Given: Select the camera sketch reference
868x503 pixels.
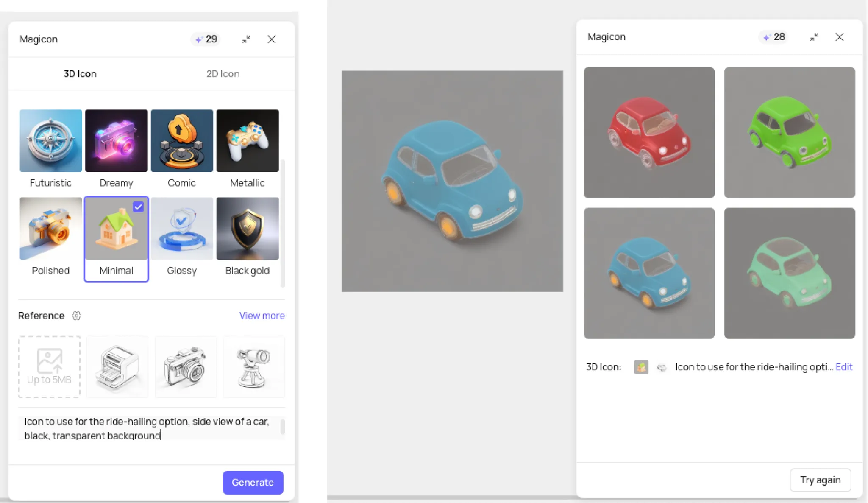Looking at the screenshot, I should [186, 367].
